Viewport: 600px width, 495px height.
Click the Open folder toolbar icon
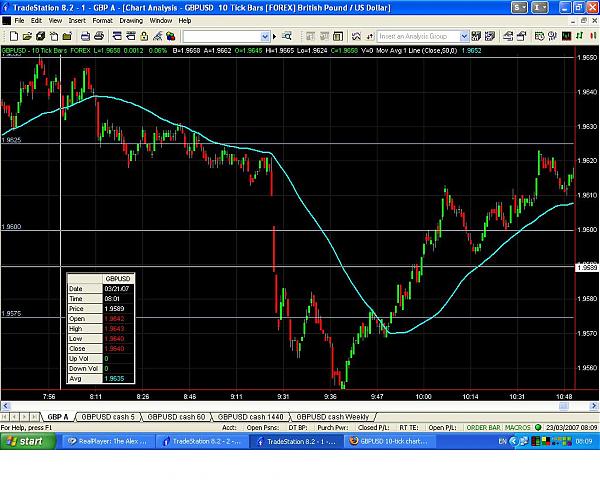27,36
